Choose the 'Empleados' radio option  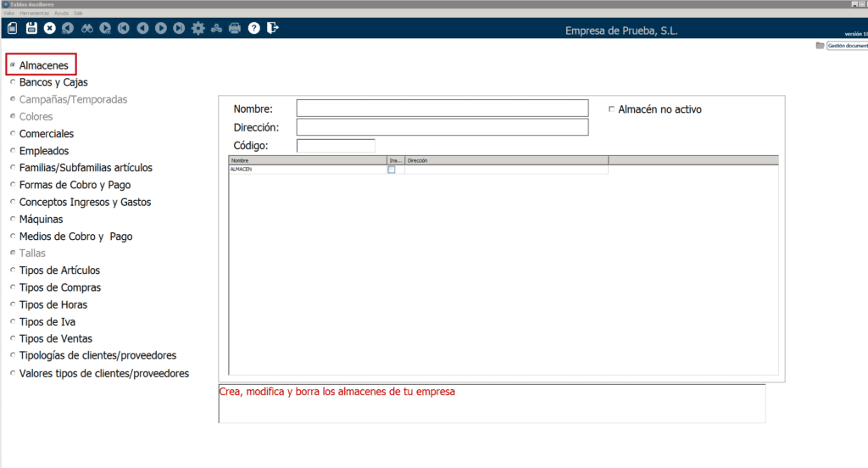13,151
